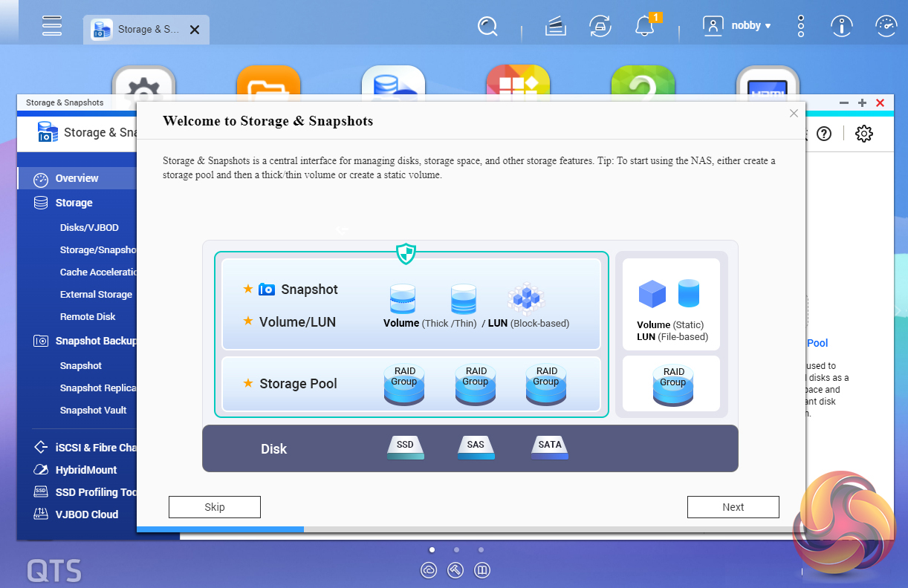Go to third desktop page dot
Image resolution: width=908 pixels, height=588 pixels.
coord(481,550)
